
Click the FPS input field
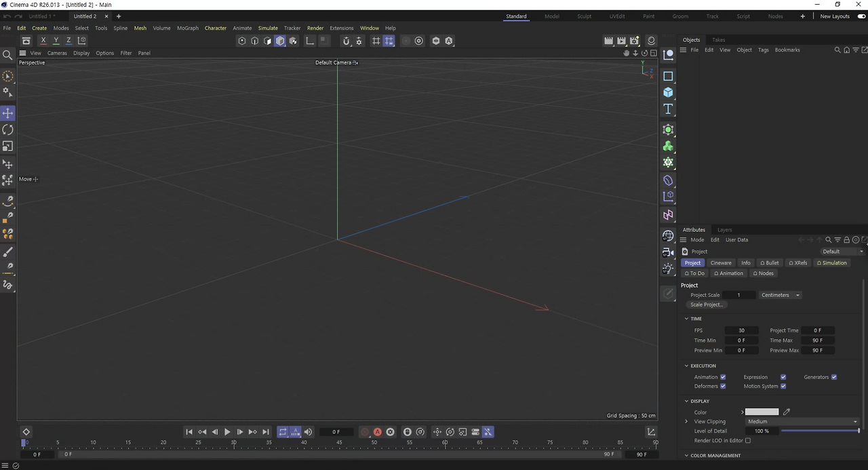pyautogui.click(x=741, y=330)
